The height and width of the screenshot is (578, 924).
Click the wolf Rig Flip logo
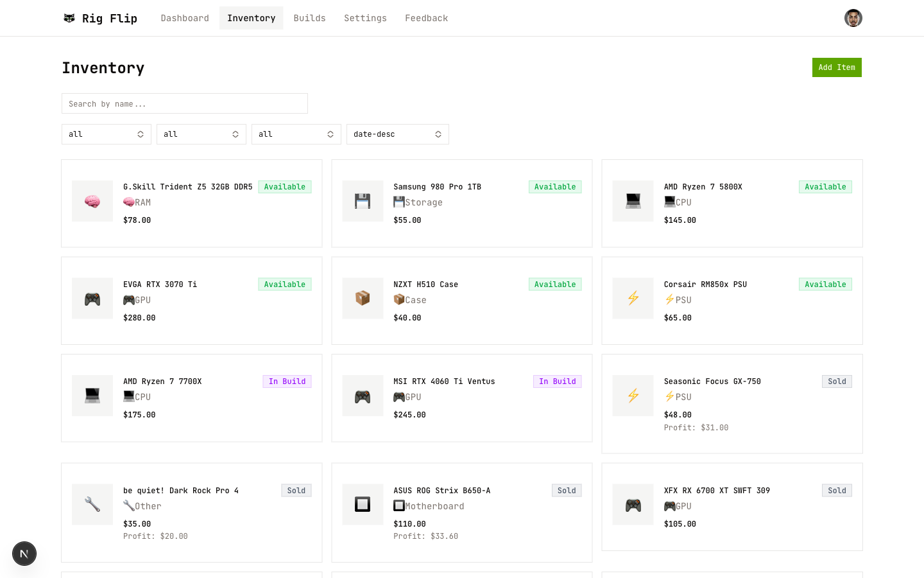[99, 18]
